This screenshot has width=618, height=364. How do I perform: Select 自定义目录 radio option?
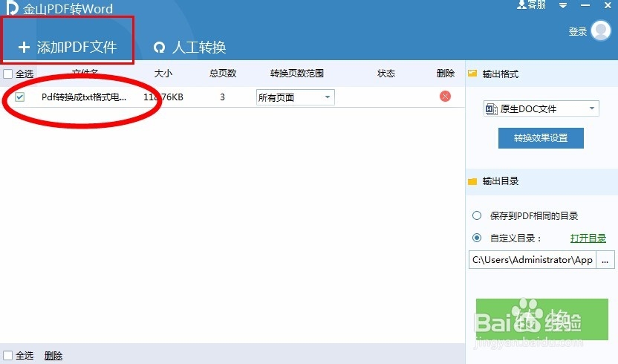[477, 238]
